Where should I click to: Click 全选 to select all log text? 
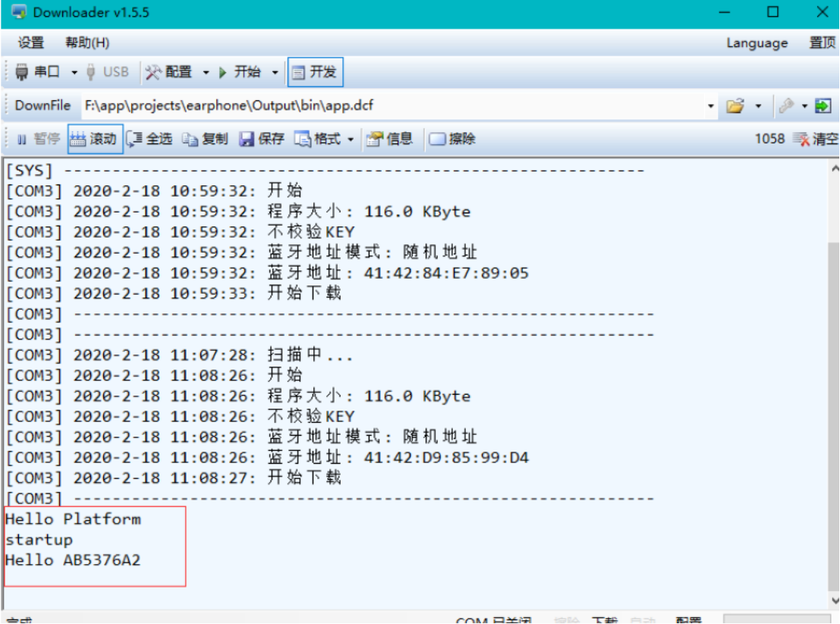pos(149,140)
